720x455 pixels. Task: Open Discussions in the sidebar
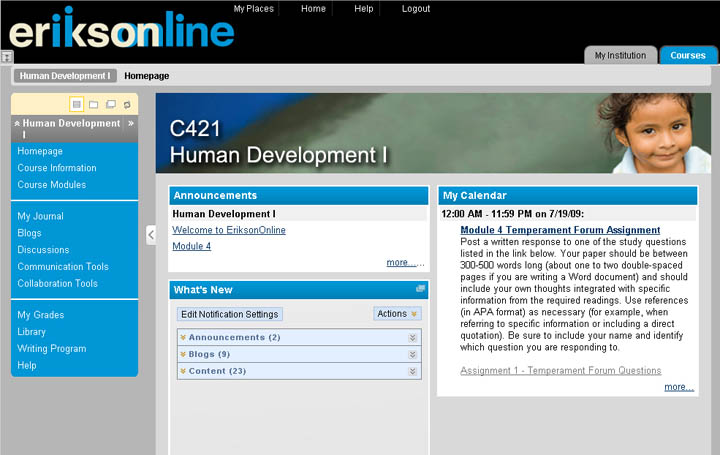click(43, 250)
